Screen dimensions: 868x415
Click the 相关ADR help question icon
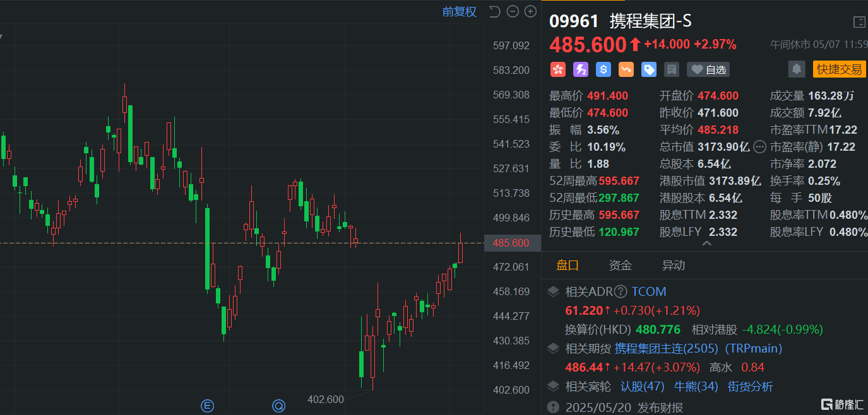621,291
